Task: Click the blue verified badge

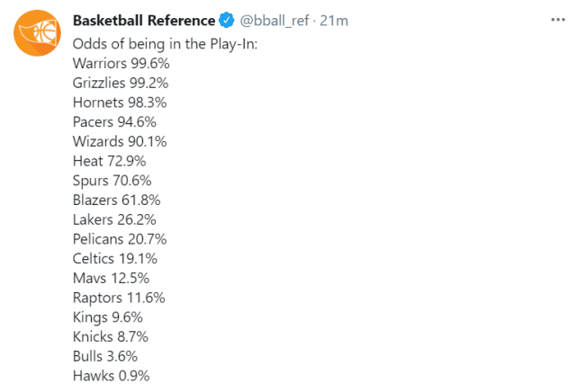Action: tap(231, 21)
